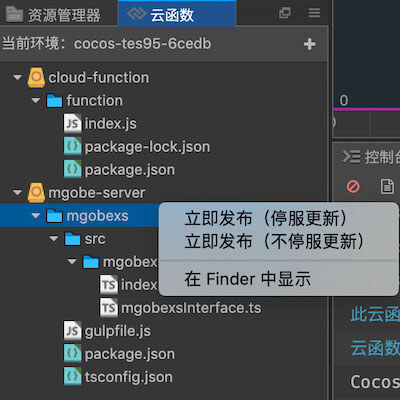Viewport: 400px width, 400px height.
Task: Collapse the mgobe-server node arrow
Action: click(17, 193)
